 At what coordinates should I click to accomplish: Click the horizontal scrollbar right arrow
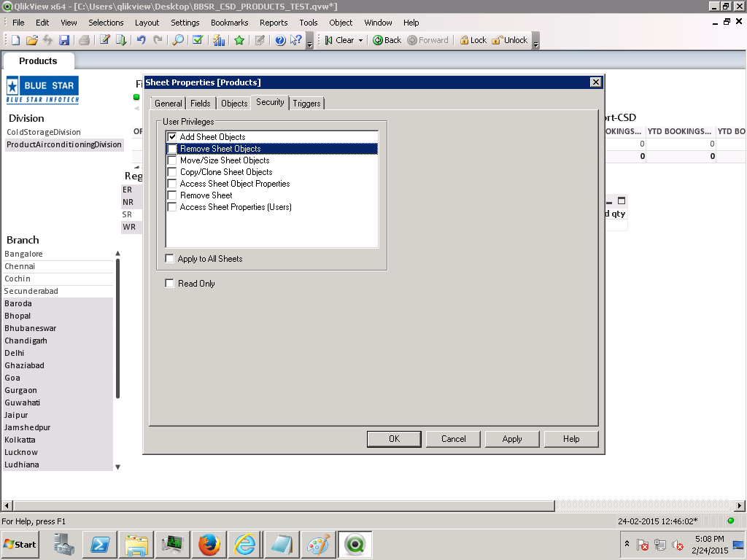pyautogui.click(x=740, y=506)
